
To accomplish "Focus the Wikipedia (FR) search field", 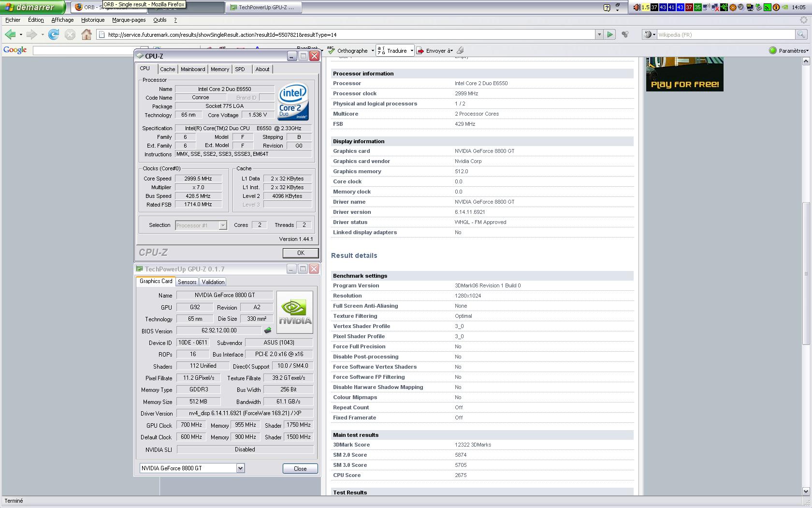I will 725,34.
